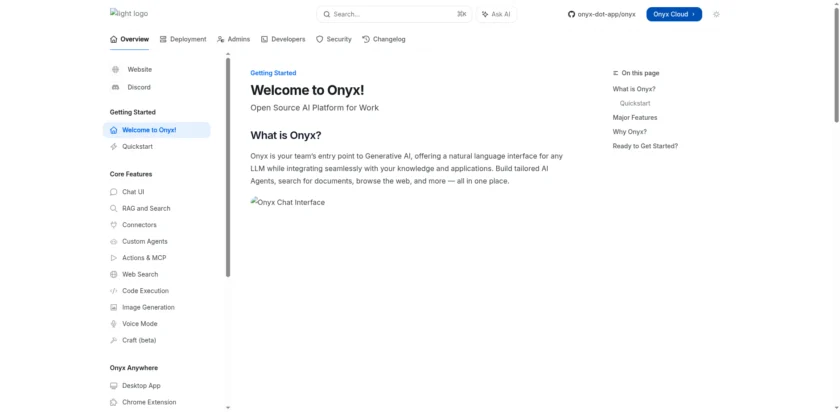
Task: Click the user icon beside Admins
Action: tap(220, 39)
